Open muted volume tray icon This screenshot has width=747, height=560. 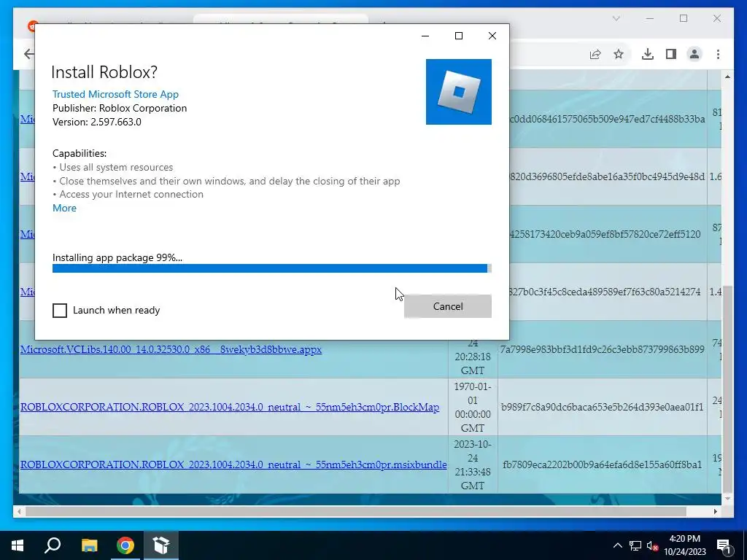(652, 545)
